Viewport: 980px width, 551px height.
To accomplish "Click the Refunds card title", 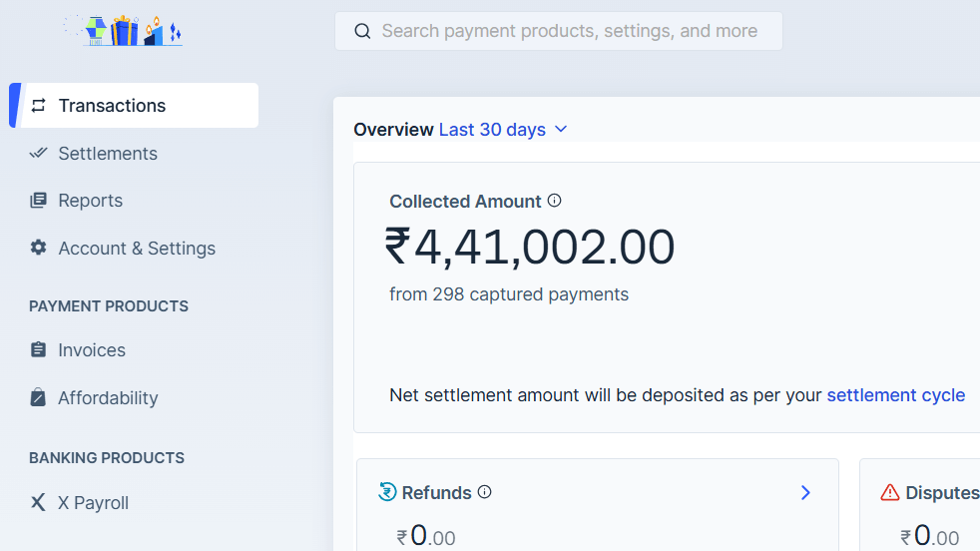I will click(x=436, y=493).
